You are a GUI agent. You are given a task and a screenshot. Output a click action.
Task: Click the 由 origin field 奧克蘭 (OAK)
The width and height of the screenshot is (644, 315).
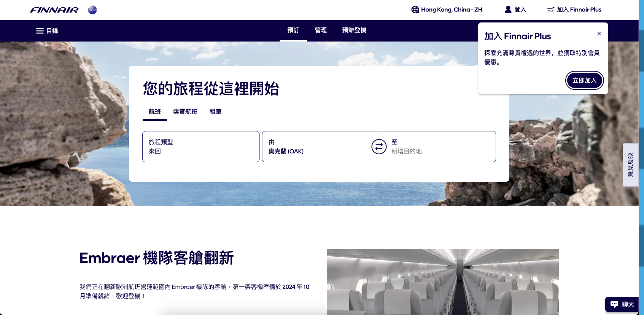click(320, 147)
